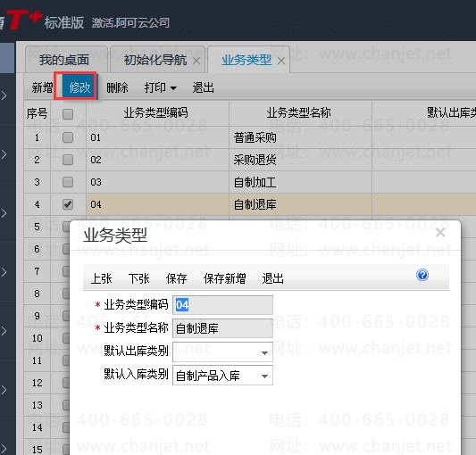The image size is (476, 455).
Task: Expand the bottom-most left sidebar chevron
Action: (4, 449)
